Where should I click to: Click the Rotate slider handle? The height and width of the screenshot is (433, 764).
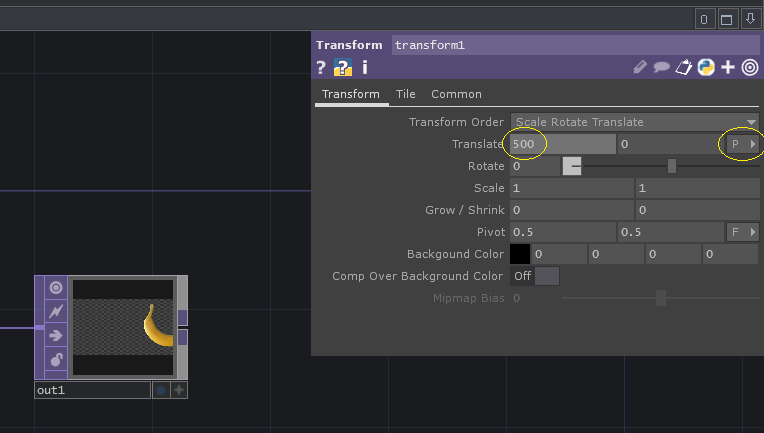[x=572, y=166]
